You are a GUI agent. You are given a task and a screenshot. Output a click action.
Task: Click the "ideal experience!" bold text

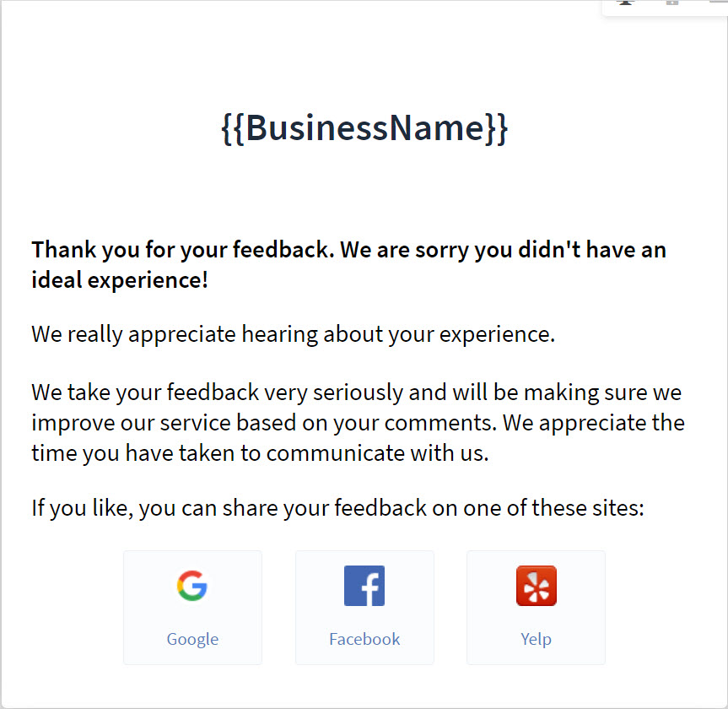120,280
